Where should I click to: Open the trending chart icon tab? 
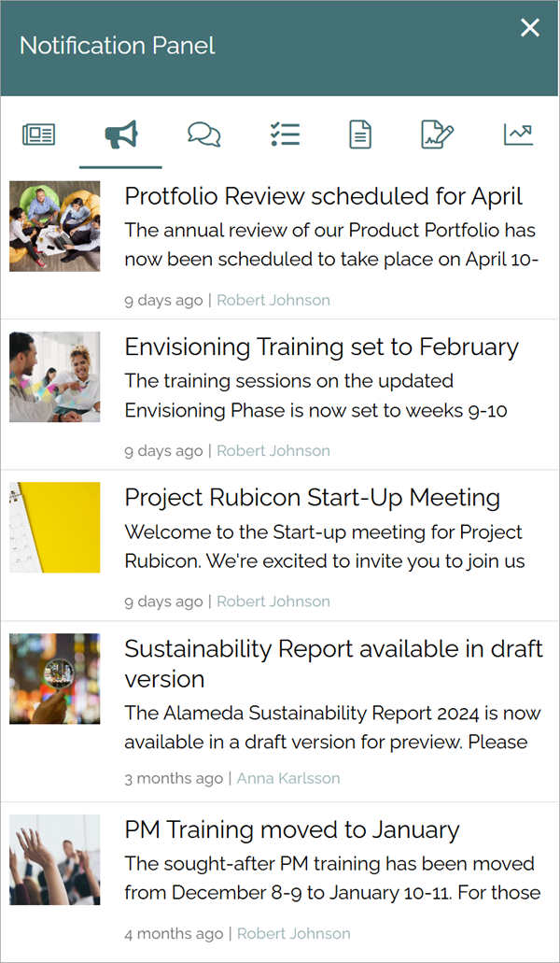[x=519, y=134]
